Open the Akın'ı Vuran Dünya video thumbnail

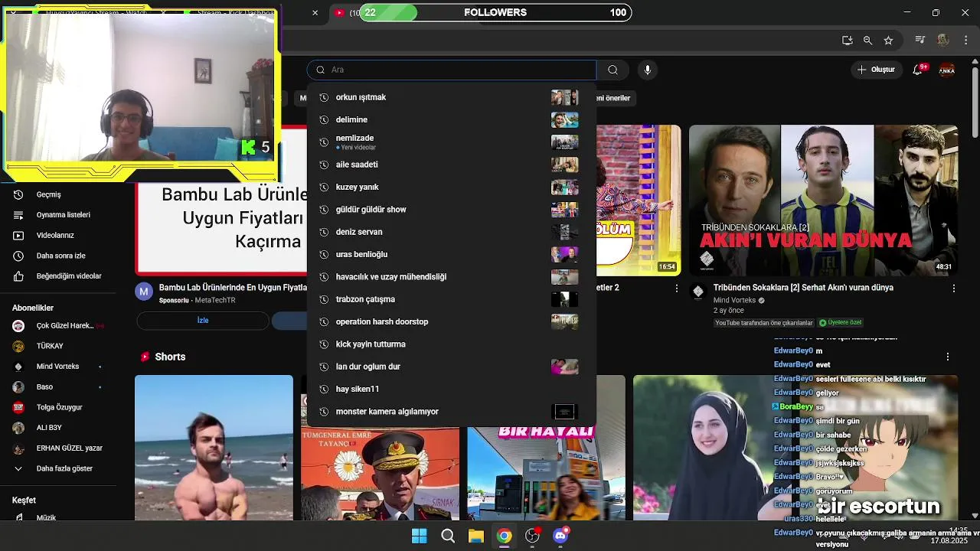(x=823, y=200)
